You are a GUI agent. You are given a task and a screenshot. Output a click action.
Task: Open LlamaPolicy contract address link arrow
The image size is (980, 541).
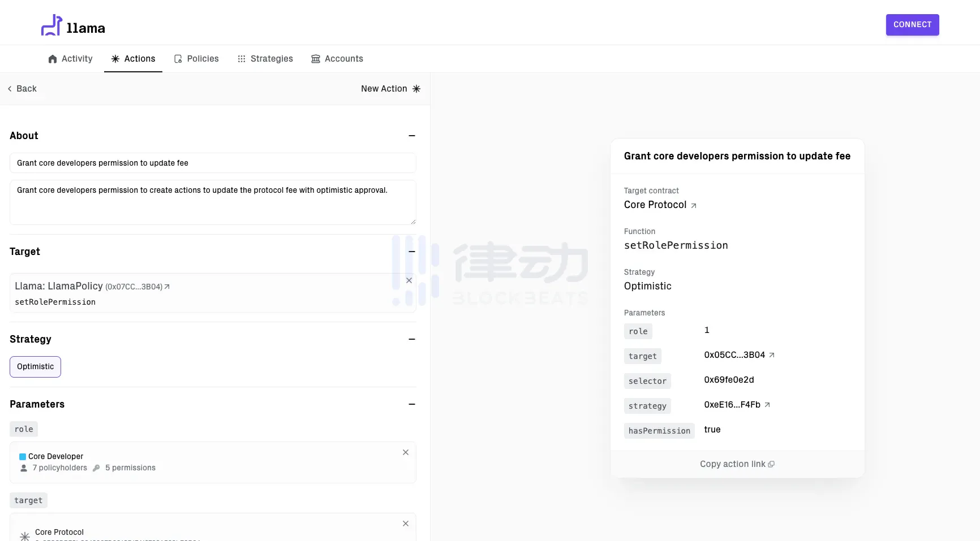coord(167,287)
